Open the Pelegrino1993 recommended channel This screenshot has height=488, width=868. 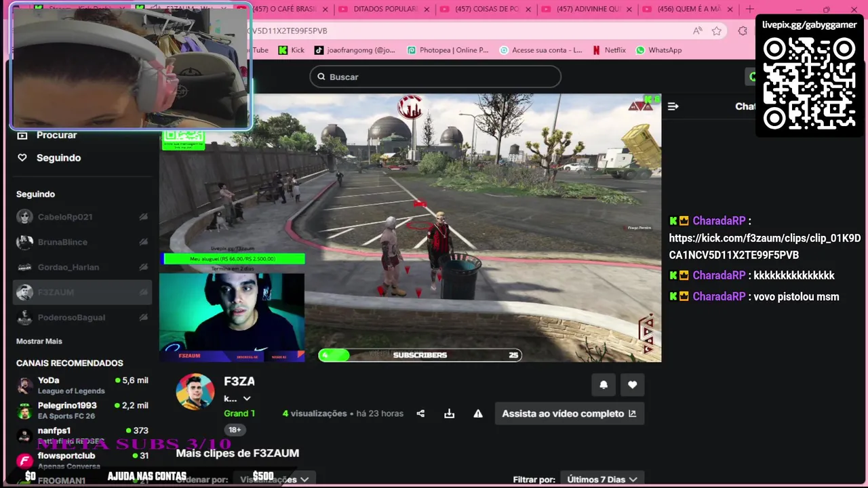click(x=82, y=410)
